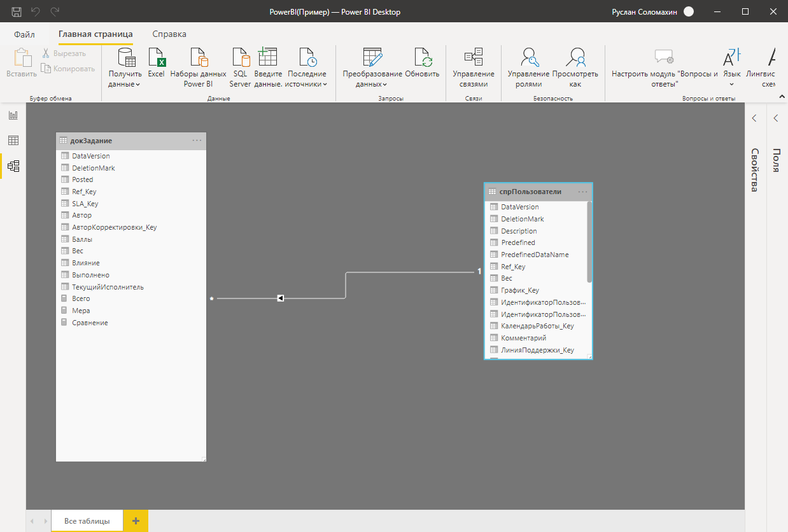Open the Файл menu tab
This screenshot has width=788, height=532.
(24, 34)
